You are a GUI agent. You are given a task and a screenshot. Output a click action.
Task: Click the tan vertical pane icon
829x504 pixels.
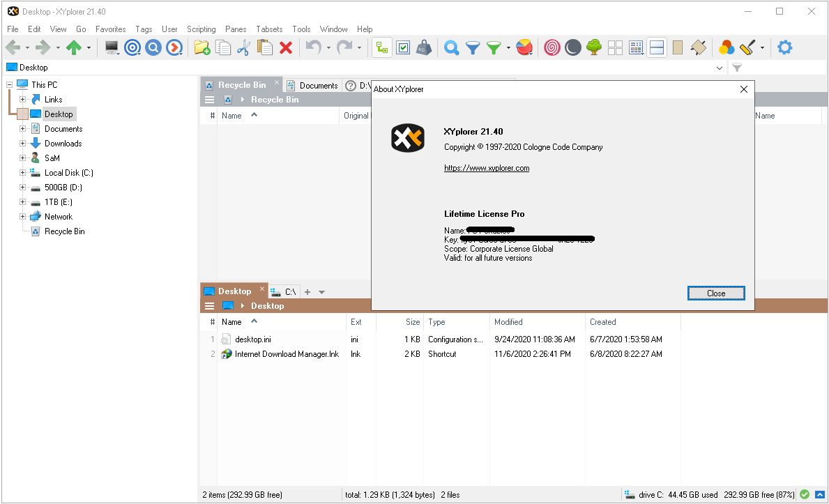pyautogui.click(x=677, y=47)
